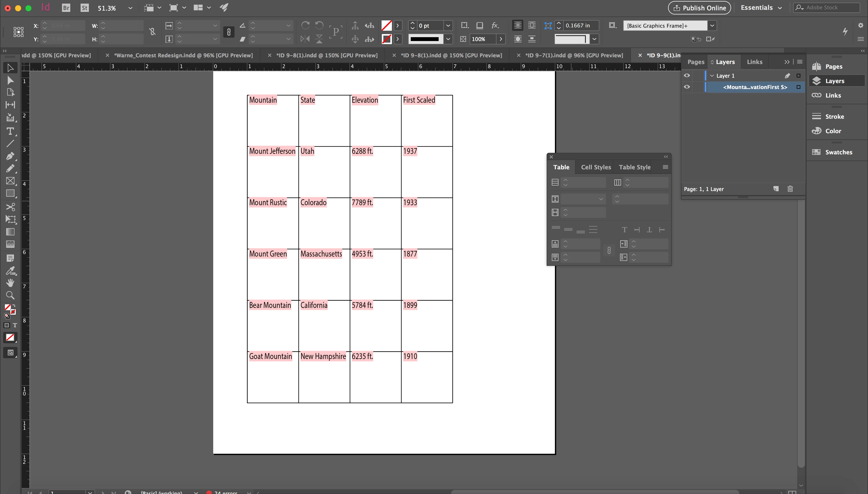Toggle constrain proportions chain in Table panel
The image size is (868, 494).
tap(609, 250)
